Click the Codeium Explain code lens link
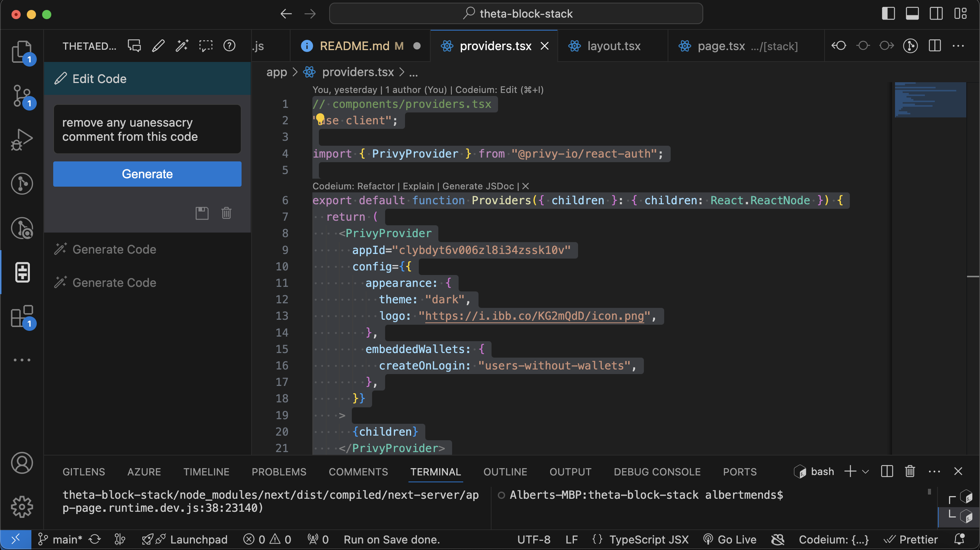The image size is (980, 550). (x=418, y=186)
